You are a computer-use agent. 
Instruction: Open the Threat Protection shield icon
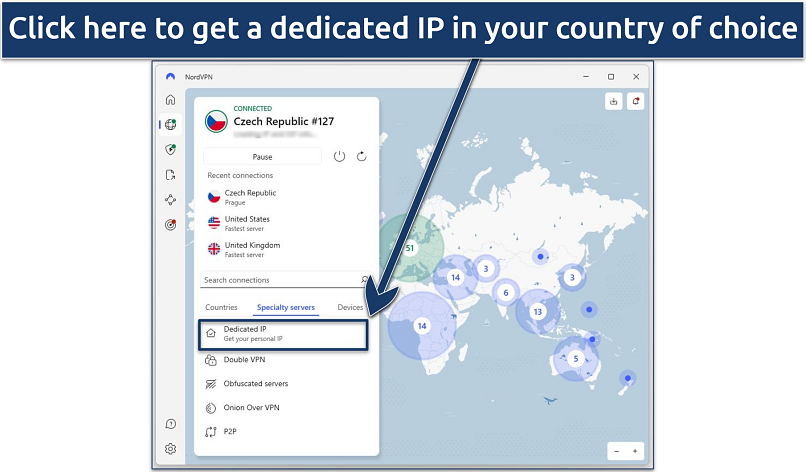pyautogui.click(x=170, y=150)
